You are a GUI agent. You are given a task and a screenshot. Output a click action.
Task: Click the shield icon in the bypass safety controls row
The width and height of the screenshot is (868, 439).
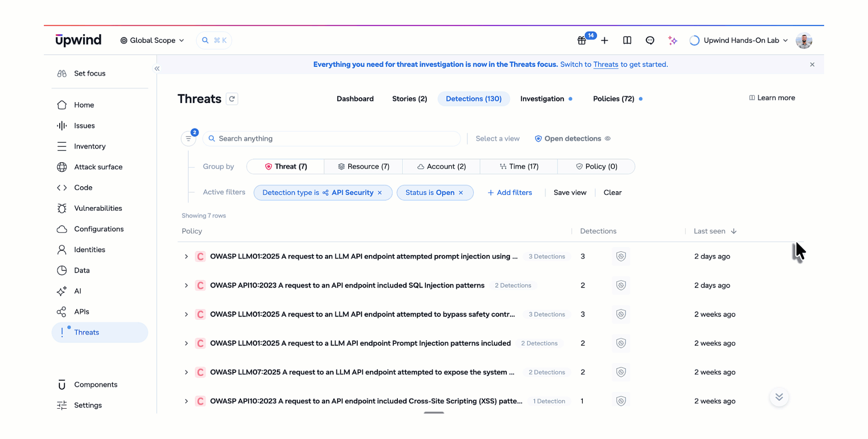click(x=621, y=314)
